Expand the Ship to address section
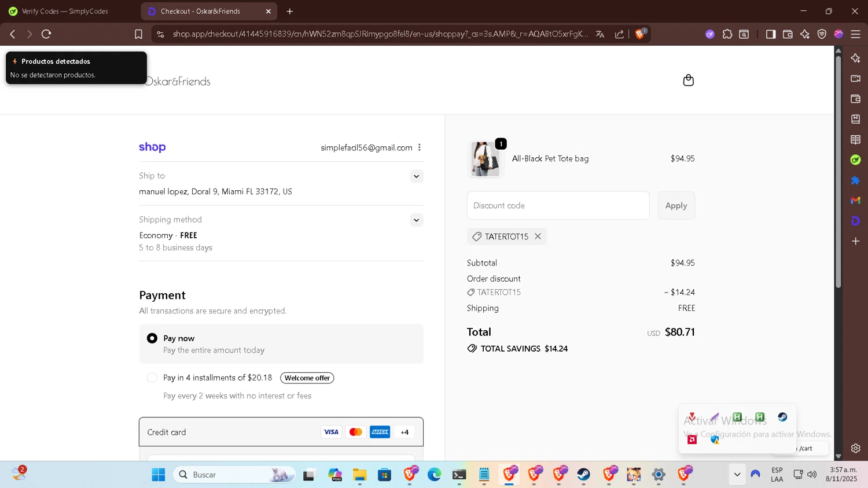Viewport: 868px width, 488px height. [416, 176]
